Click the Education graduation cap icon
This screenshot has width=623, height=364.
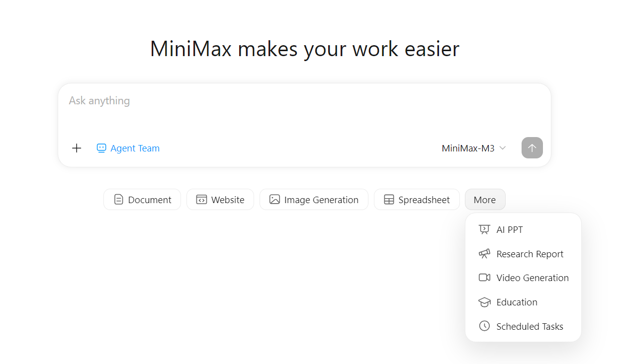(484, 302)
